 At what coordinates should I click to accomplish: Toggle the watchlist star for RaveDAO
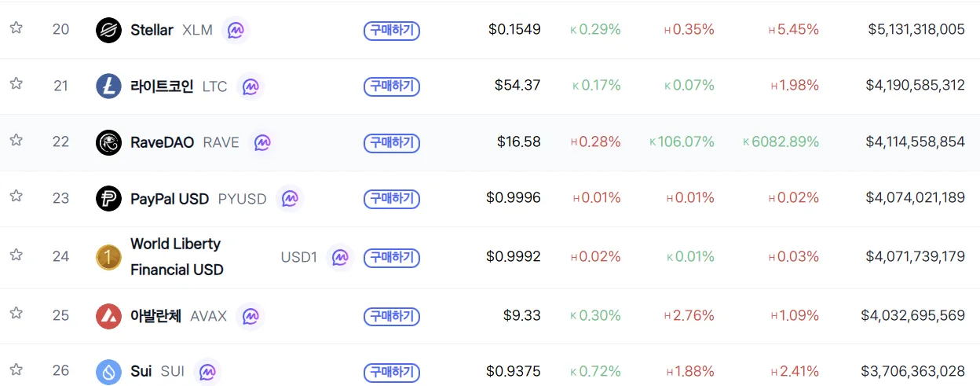coord(16,140)
